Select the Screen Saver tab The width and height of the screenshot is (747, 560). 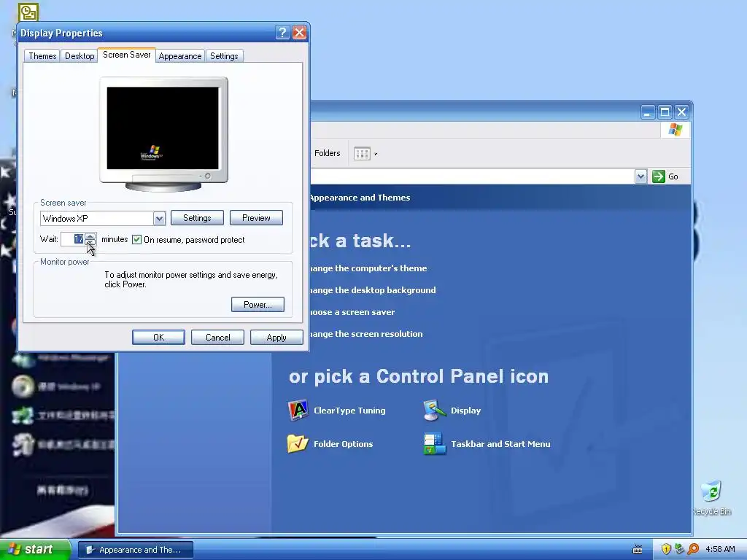point(127,55)
